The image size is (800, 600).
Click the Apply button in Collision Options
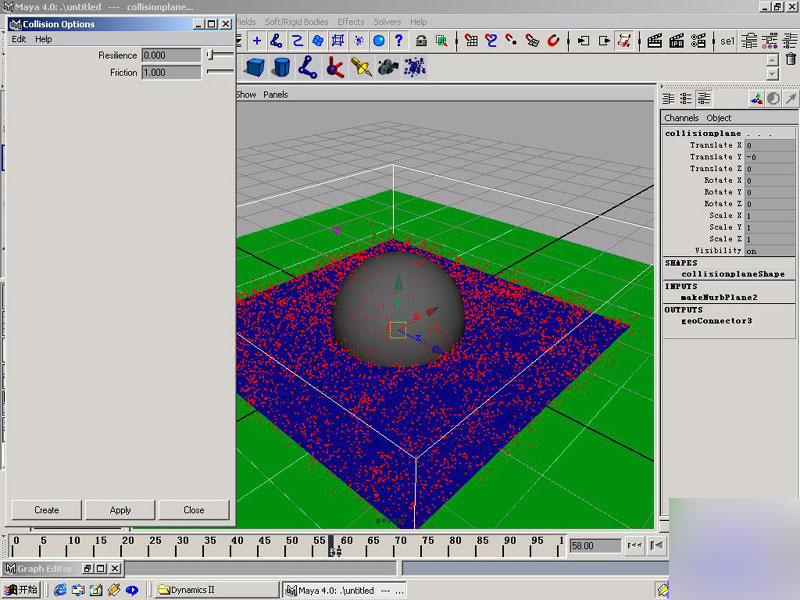[x=120, y=510]
